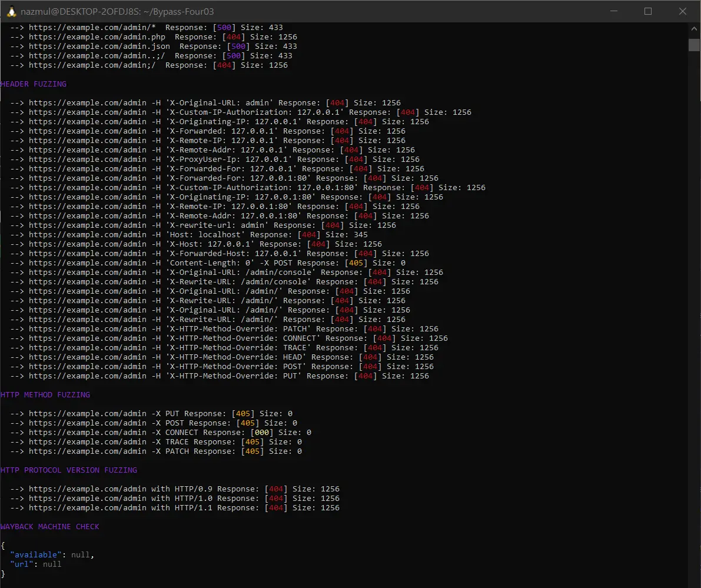Click the "url": null JSON line
This screenshot has height=588, width=701.
[x=36, y=564]
